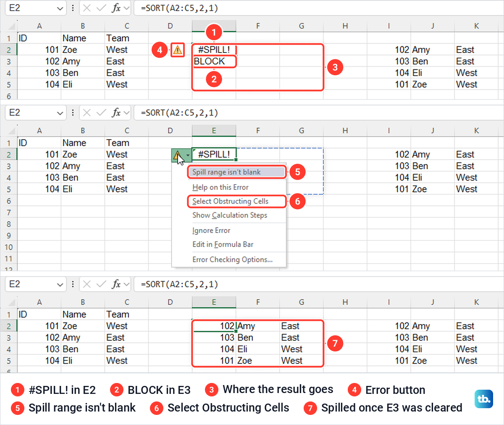Click the SORT formula text in middle screenshot

point(179,113)
